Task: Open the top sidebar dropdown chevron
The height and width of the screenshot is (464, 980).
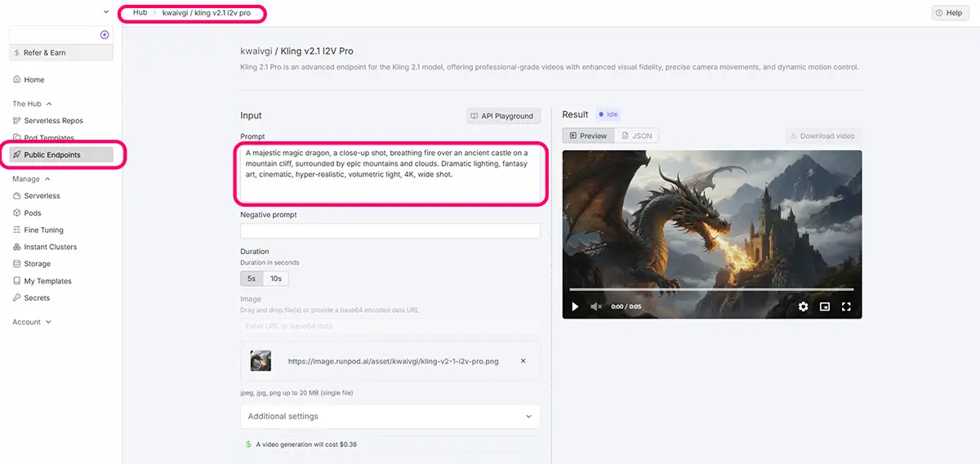Action: [x=106, y=11]
